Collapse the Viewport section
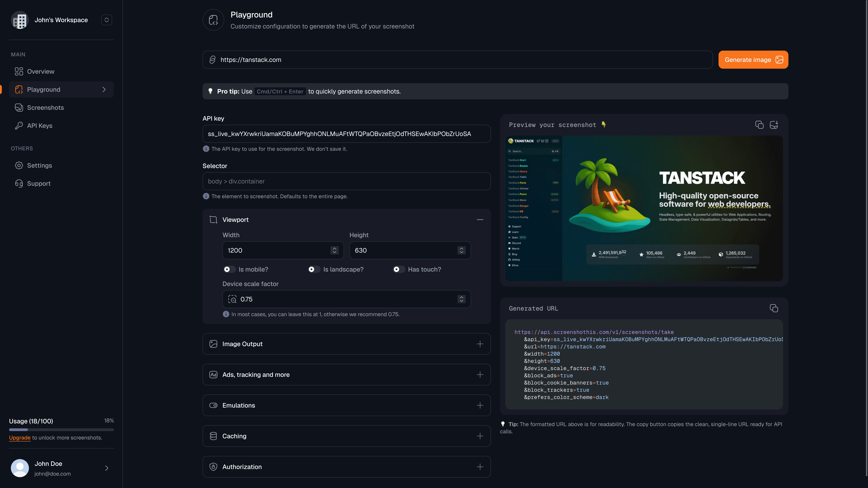Image resolution: width=868 pixels, height=488 pixels. coord(480,220)
